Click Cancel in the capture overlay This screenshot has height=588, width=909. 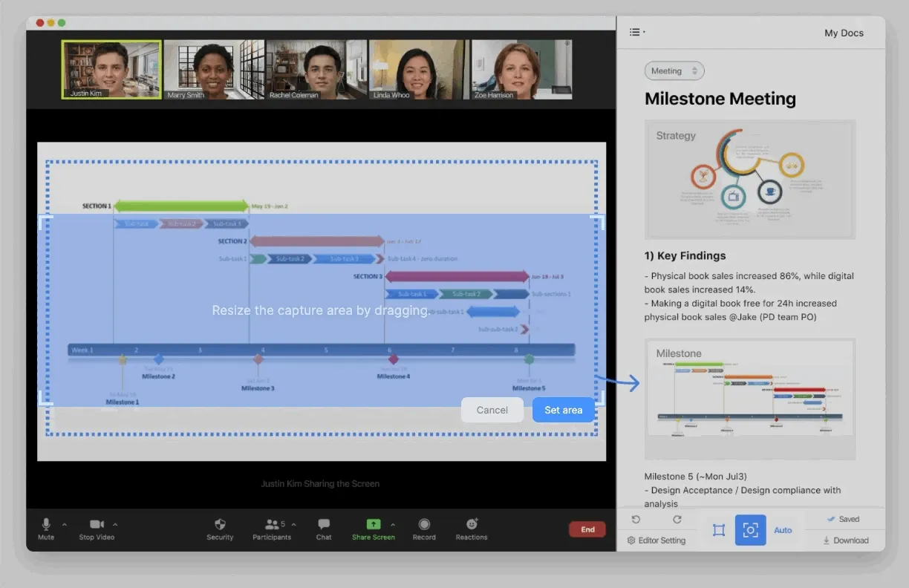coord(492,410)
